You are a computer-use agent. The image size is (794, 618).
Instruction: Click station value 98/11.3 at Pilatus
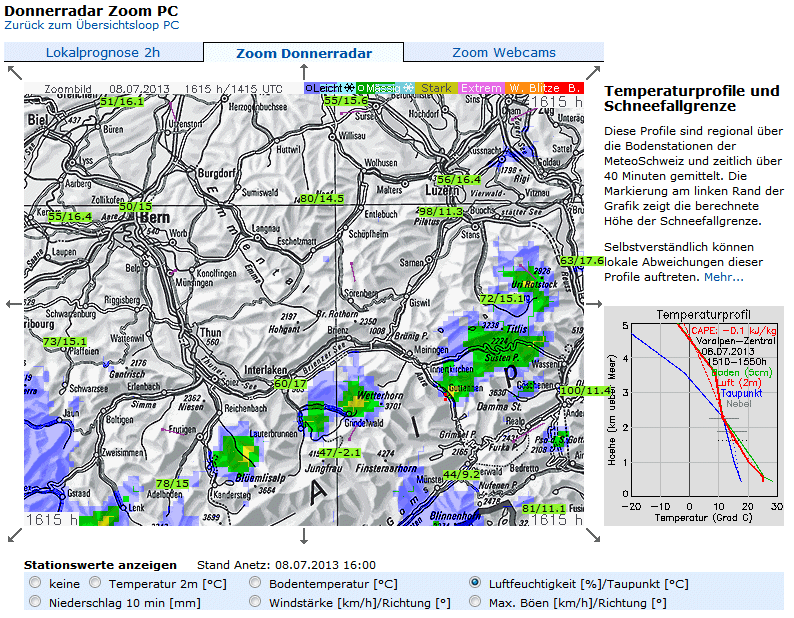(441, 211)
